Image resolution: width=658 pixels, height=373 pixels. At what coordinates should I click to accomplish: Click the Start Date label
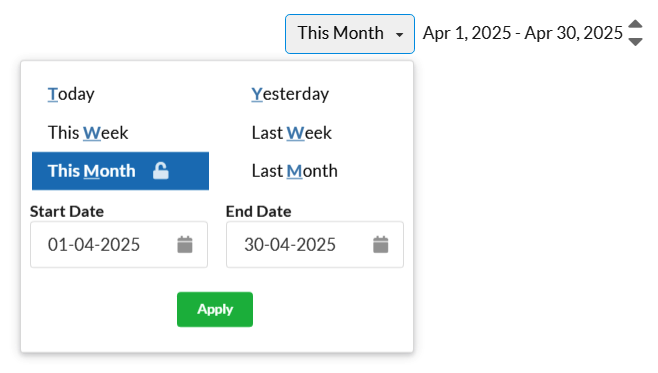[x=67, y=211]
